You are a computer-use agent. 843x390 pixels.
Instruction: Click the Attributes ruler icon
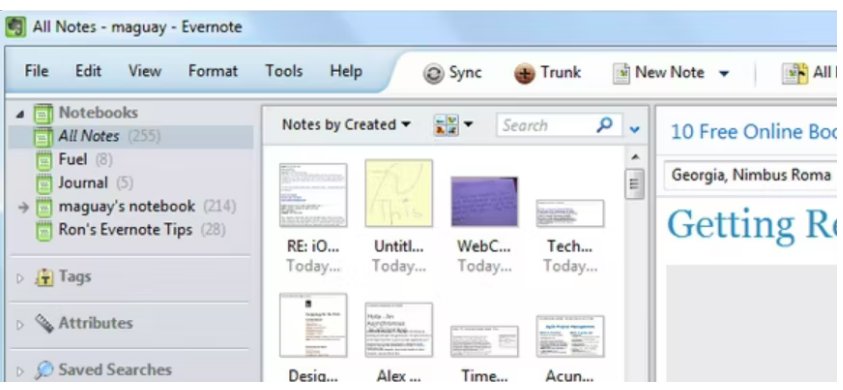pyautogui.click(x=44, y=324)
